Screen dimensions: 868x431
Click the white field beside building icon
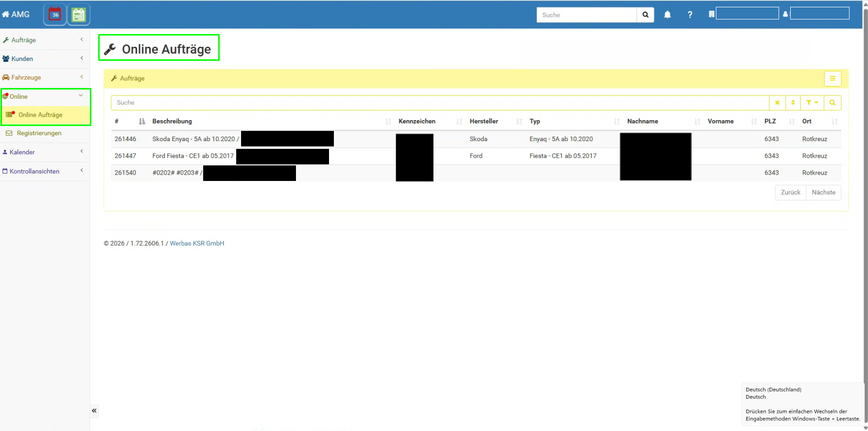(x=747, y=13)
